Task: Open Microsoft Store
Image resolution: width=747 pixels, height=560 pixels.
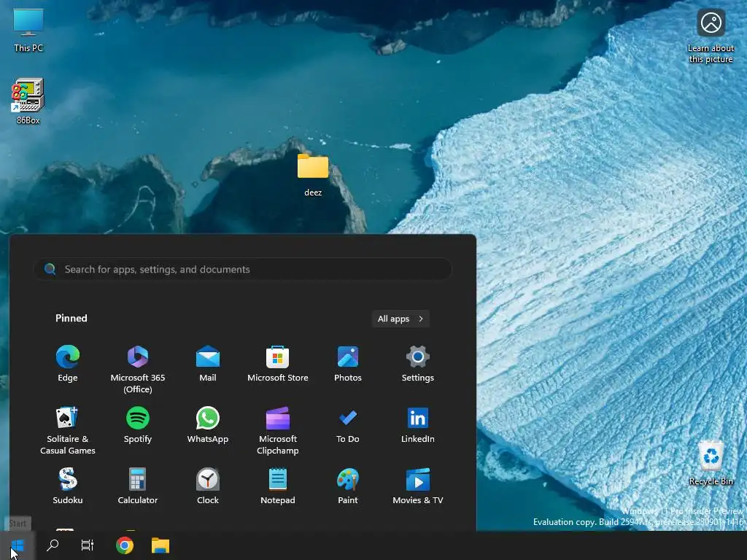Action: [278, 364]
